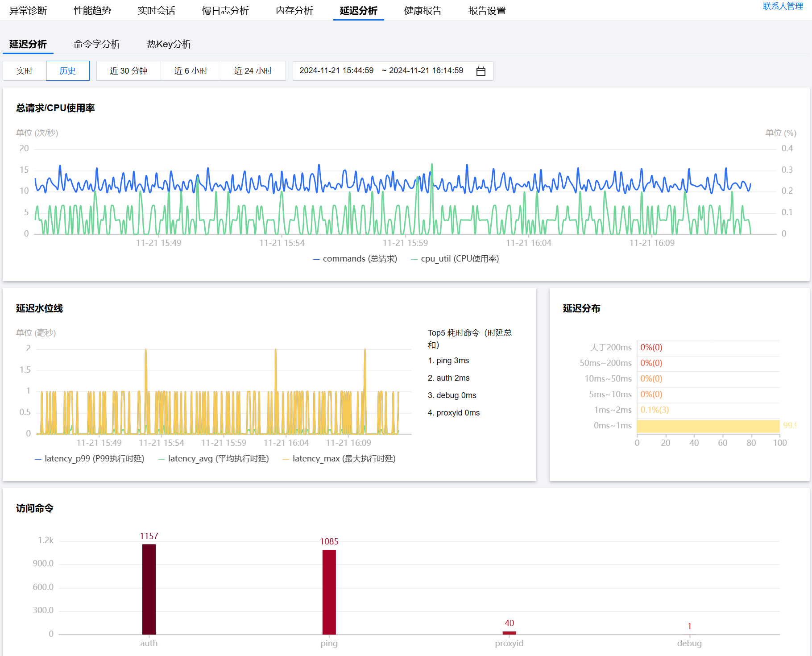This screenshot has height=656, width=812.
Task: Click the 0ms~1ms yellow distribution bar
Action: click(x=708, y=426)
